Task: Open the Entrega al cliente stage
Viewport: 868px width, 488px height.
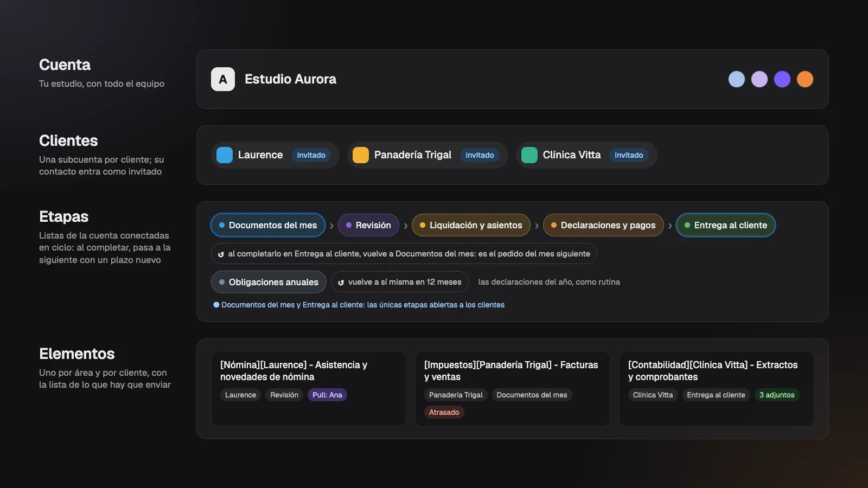Action: (726, 225)
